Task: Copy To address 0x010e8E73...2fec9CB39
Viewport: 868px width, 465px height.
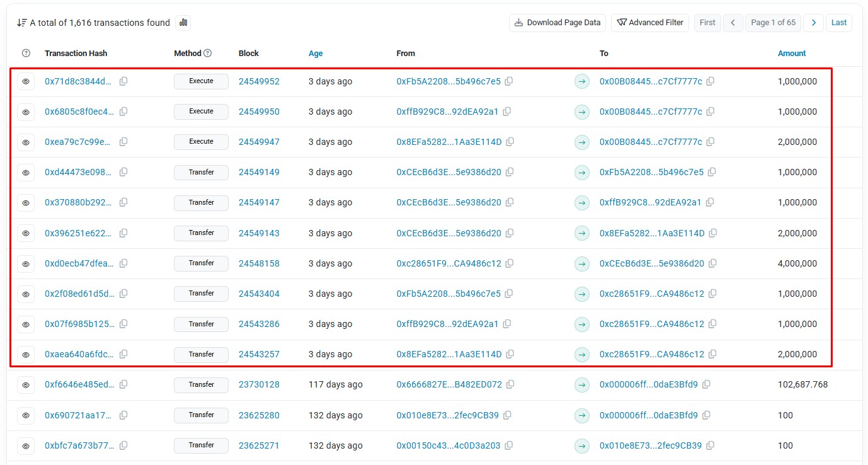Action: tap(711, 445)
